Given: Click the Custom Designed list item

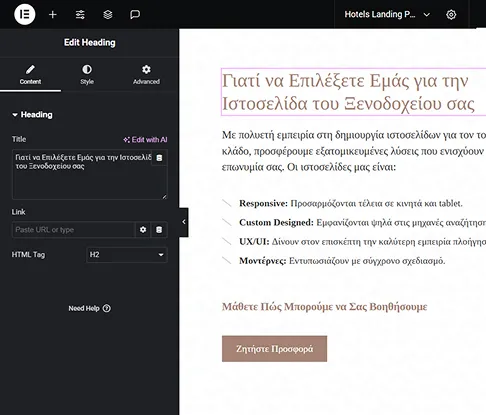Looking at the screenshot, I should click(x=354, y=222).
